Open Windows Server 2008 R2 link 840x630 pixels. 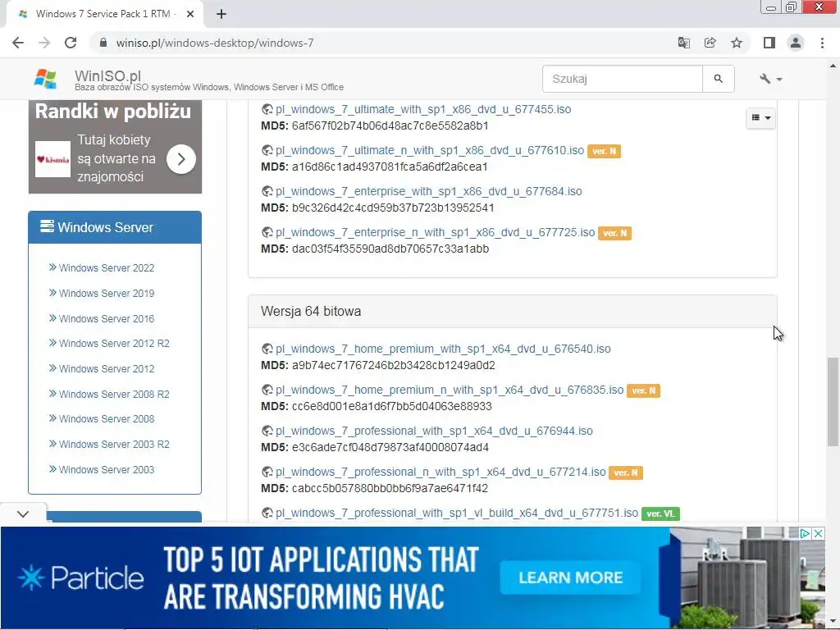pos(113,395)
